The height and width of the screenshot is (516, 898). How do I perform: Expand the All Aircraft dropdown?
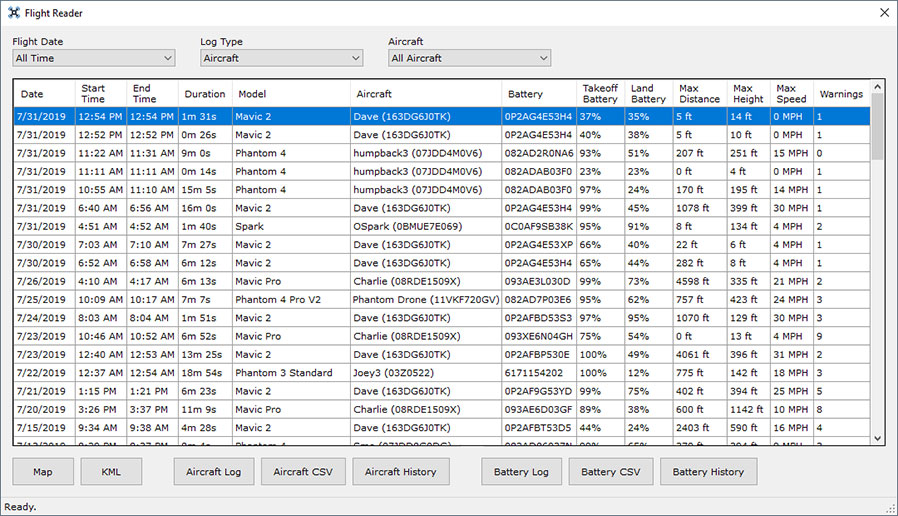(470, 58)
